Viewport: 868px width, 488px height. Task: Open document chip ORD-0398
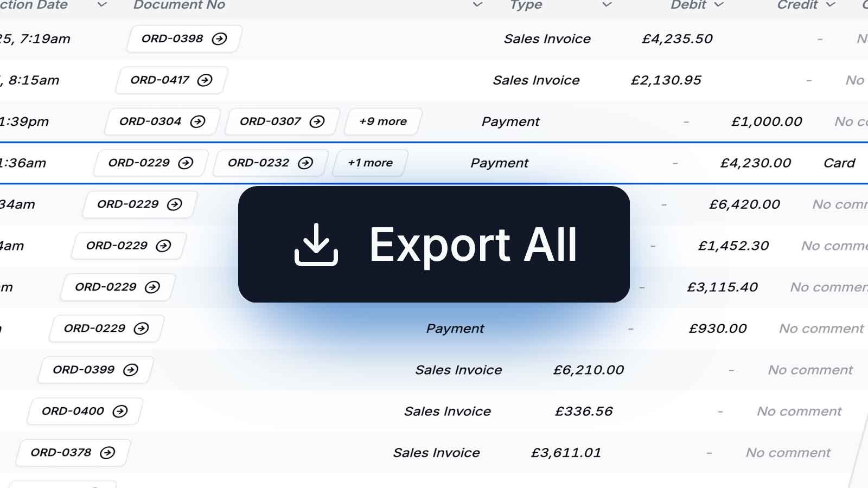[x=184, y=39]
